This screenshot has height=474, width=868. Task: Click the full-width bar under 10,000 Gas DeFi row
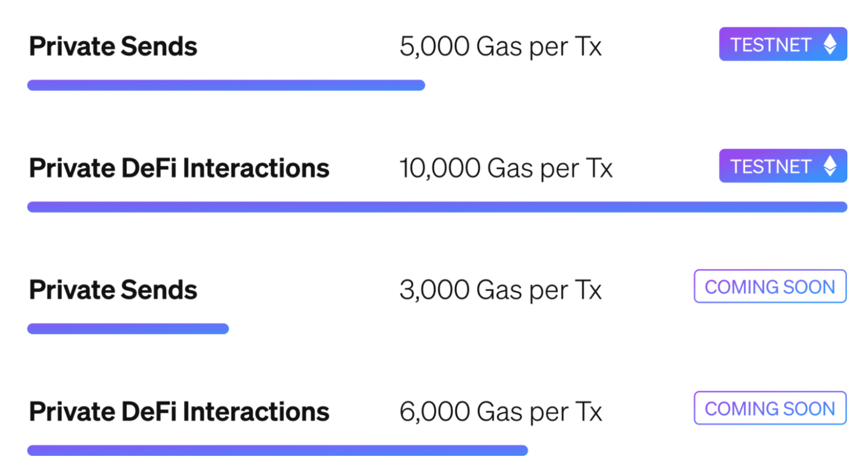coord(437,207)
